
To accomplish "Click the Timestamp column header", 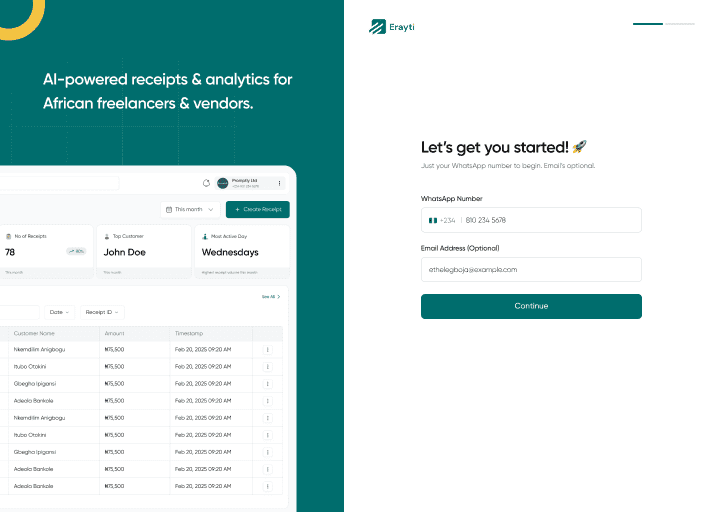I will (x=189, y=333).
